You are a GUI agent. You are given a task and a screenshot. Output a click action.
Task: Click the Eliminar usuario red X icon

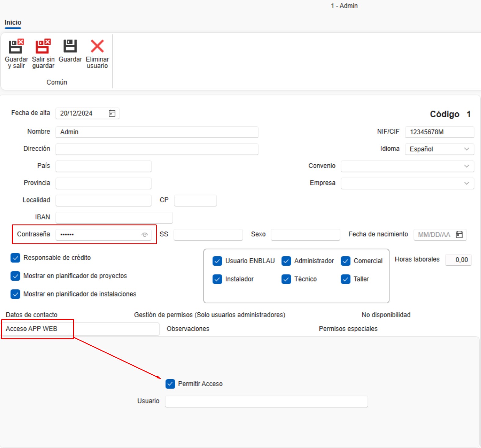coord(97,46)
